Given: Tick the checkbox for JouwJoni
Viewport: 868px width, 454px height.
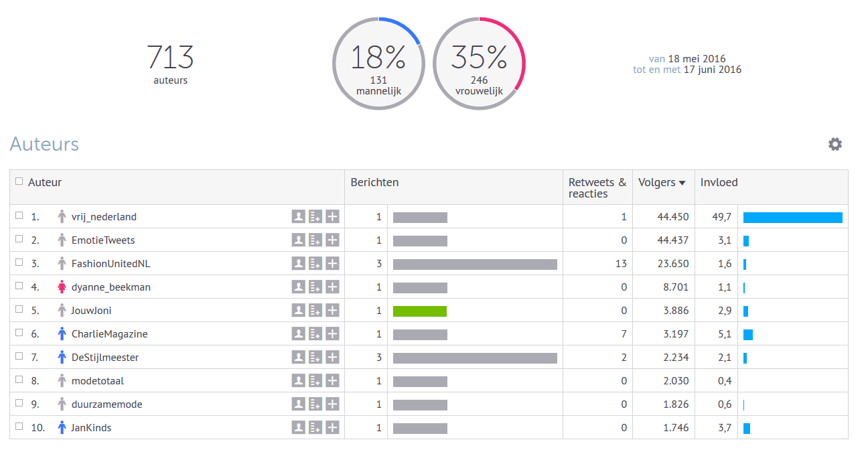Looking at the screenshot, I should click(19, 310).
